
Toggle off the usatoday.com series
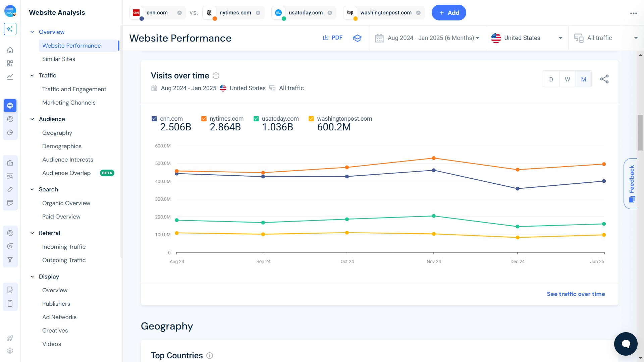coord(256,118)
